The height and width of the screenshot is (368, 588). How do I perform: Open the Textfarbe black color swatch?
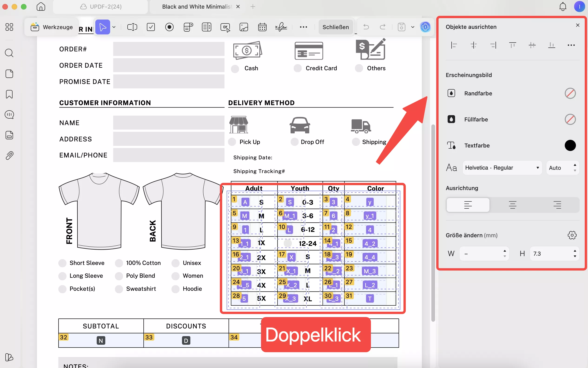[570, 146]
